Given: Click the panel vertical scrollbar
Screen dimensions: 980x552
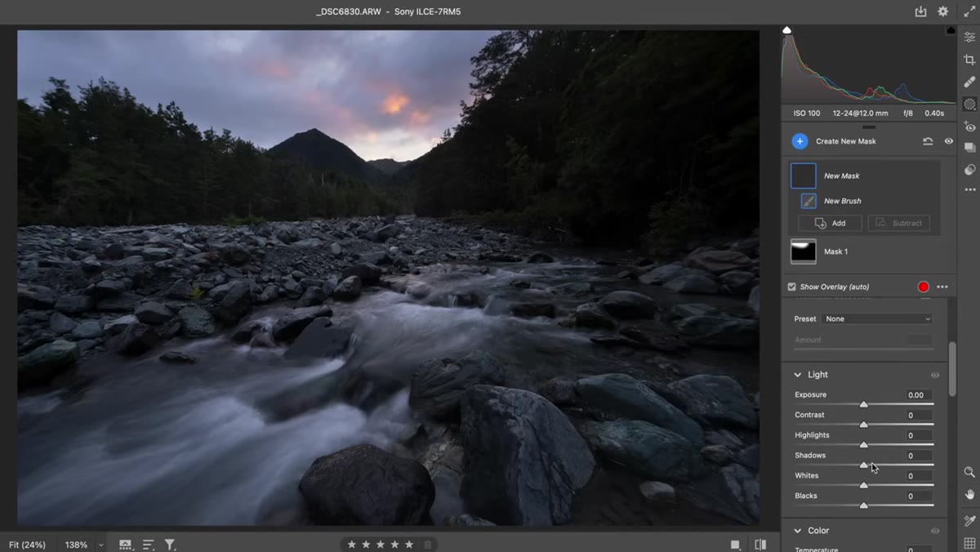Looking at the screenshot, I should coord(952,369).
